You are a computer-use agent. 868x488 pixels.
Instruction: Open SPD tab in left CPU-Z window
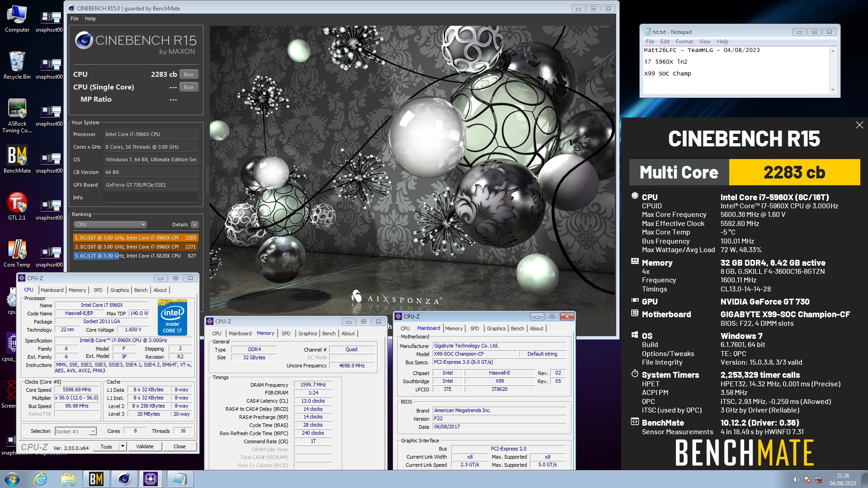(98, 290)
